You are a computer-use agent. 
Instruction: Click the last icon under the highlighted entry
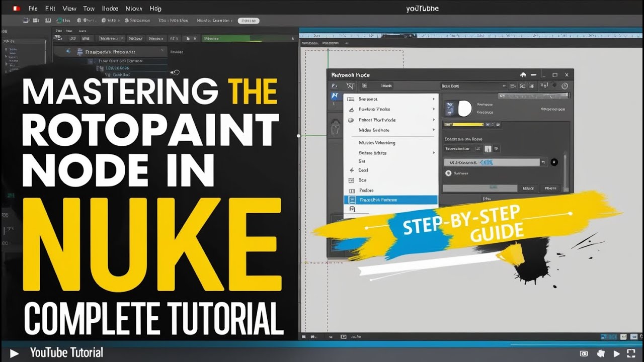352,209
